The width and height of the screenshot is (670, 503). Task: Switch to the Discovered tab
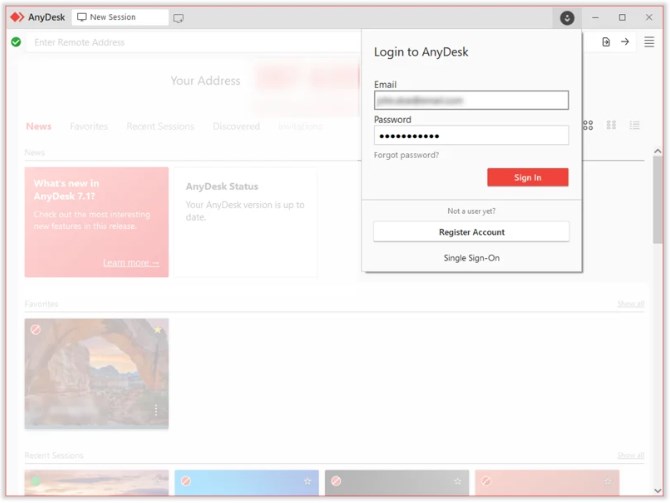(236, 126)
